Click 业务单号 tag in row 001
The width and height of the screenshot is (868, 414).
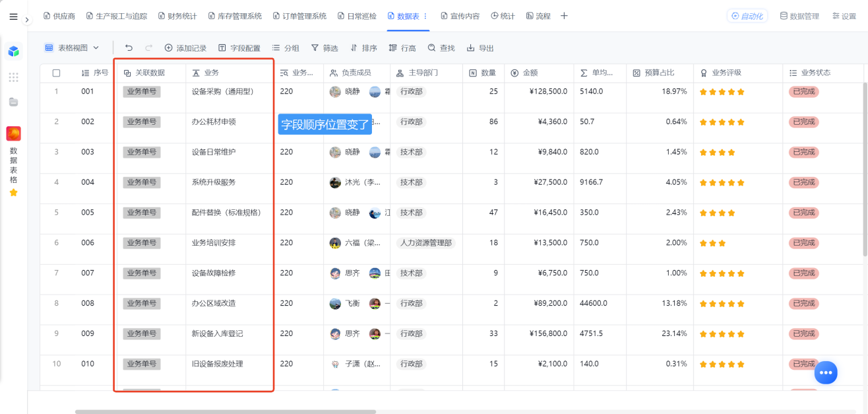[142, 92]
